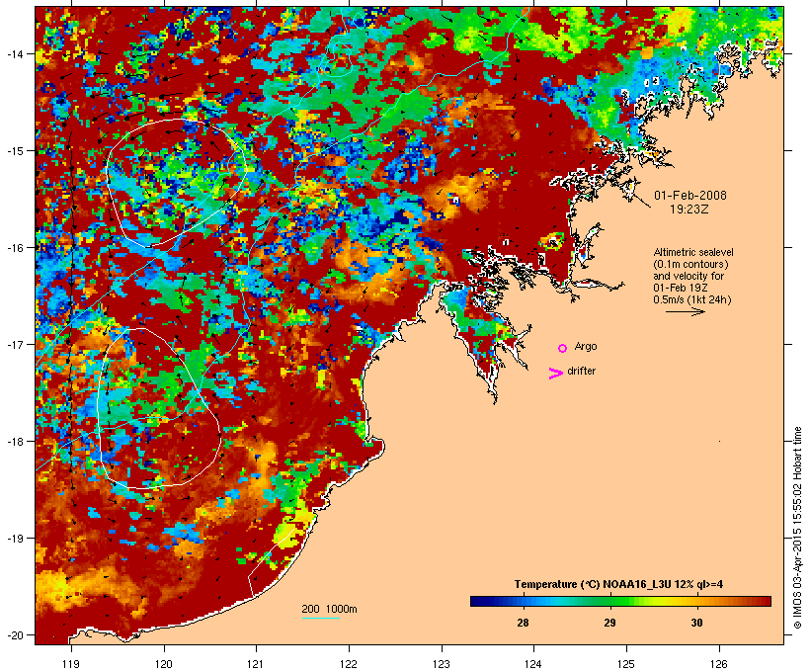Click the magenta Argo circle legend marker

pos(563,348)
